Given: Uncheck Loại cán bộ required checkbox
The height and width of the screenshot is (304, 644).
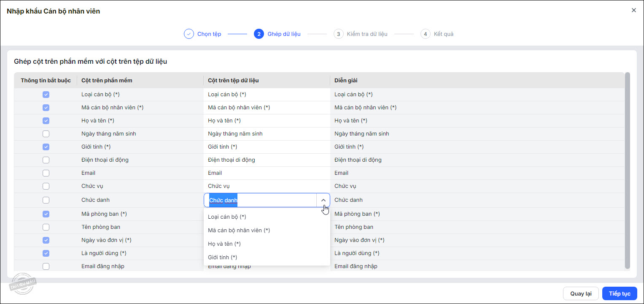Looking at the screenshot, I should point(46,95).
